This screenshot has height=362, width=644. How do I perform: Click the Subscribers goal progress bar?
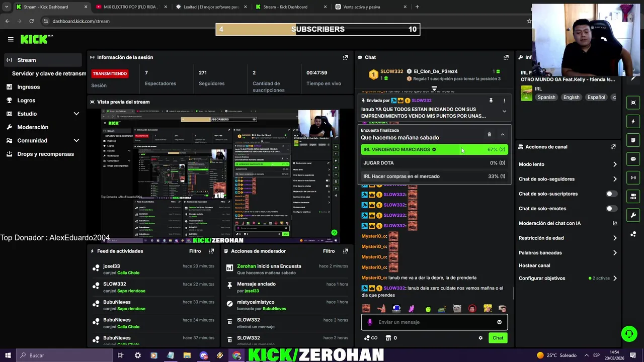click(x=318, y=29)
